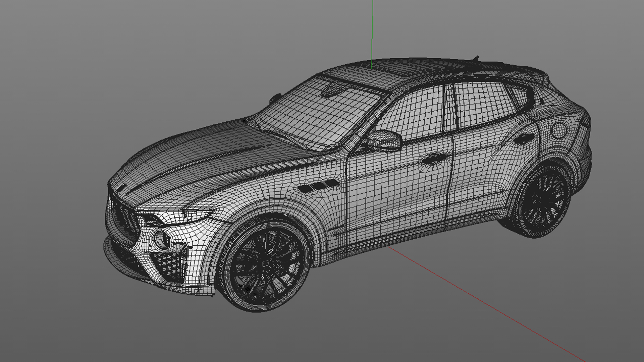Viewport: 644px width, 362px height.
Task: Click the round fuel filler cap
Action: [559, 130]
